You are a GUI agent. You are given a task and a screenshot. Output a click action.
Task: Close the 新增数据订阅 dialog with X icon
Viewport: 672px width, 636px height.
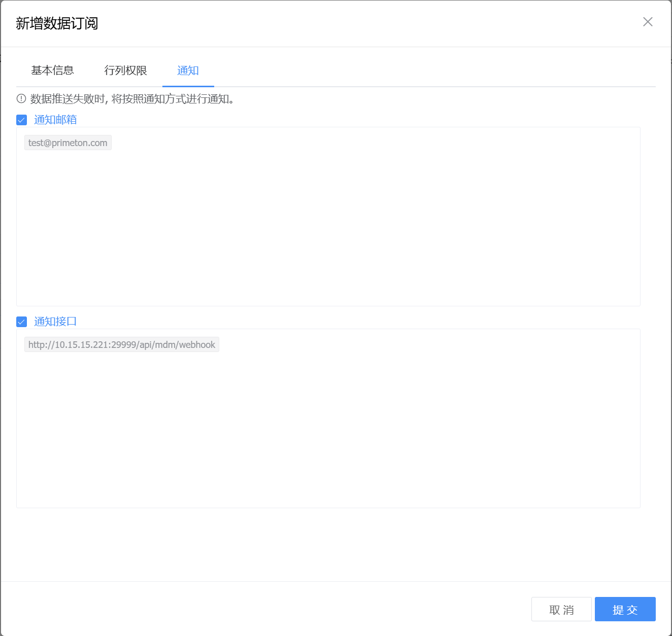[x=648, y=22]
